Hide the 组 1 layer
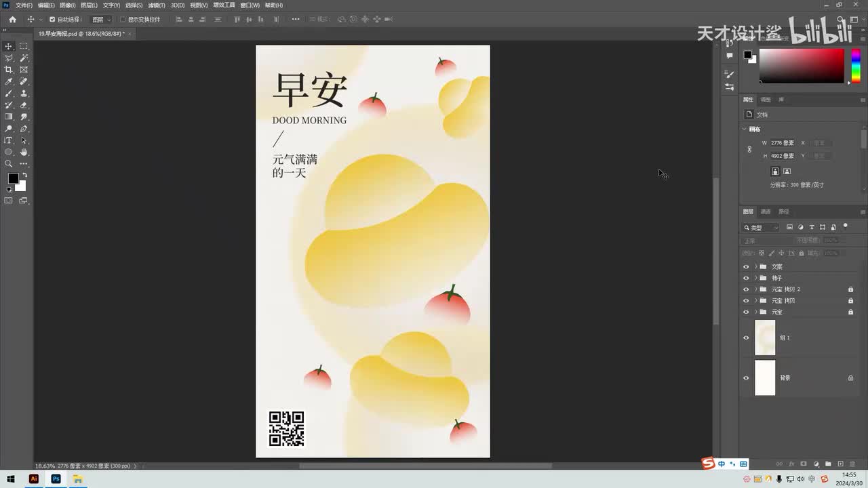 (x=746, y=338)
